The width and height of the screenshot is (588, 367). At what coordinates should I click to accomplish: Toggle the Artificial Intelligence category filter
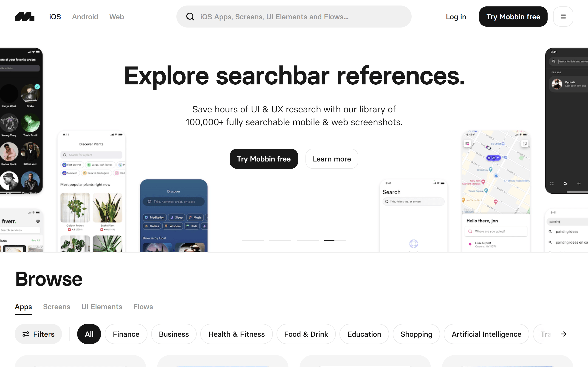(486, 334)
